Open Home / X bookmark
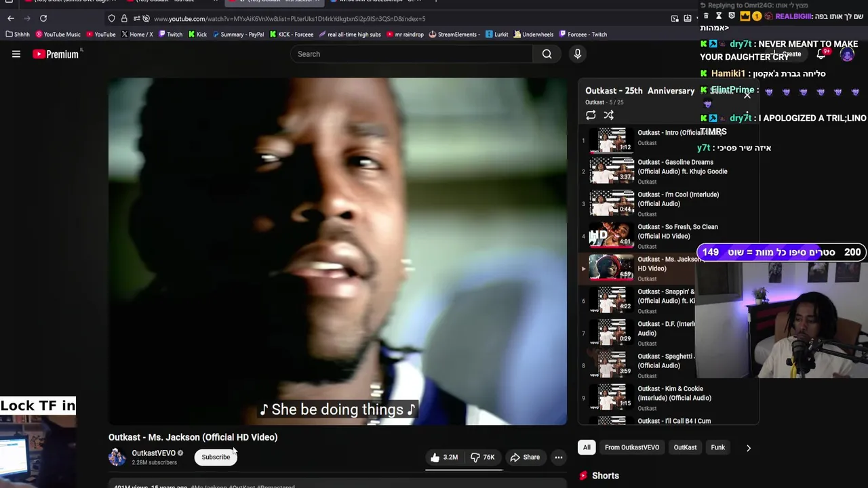 tap(137, 35)
